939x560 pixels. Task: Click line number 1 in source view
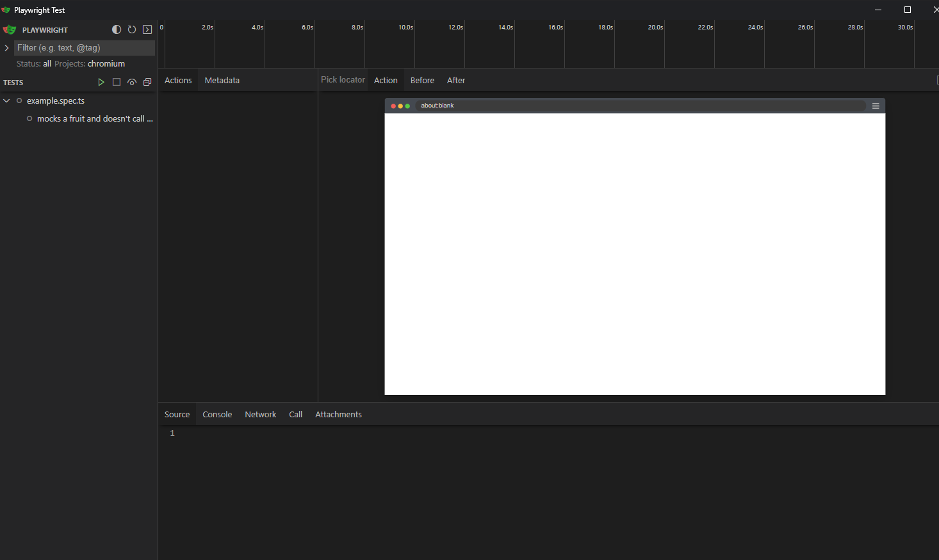click(172, 433)
